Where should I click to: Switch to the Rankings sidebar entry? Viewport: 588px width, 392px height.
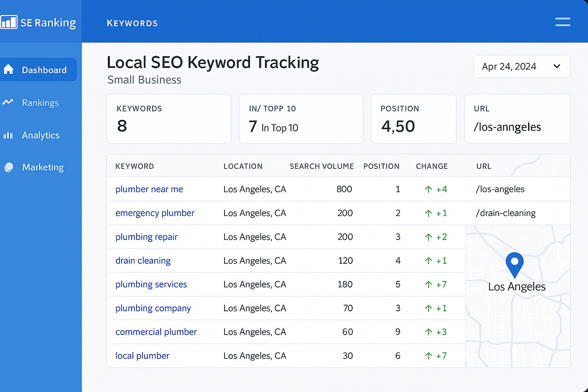point(40,103)
